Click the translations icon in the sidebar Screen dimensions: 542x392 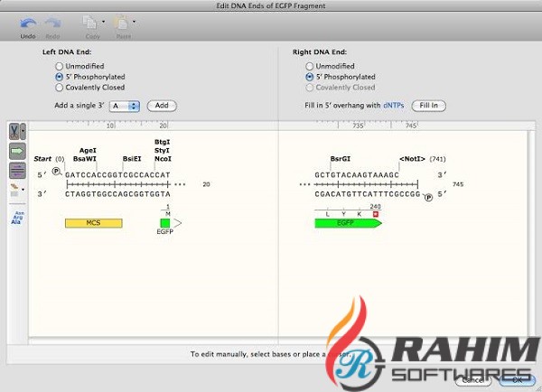pos(14,190)
